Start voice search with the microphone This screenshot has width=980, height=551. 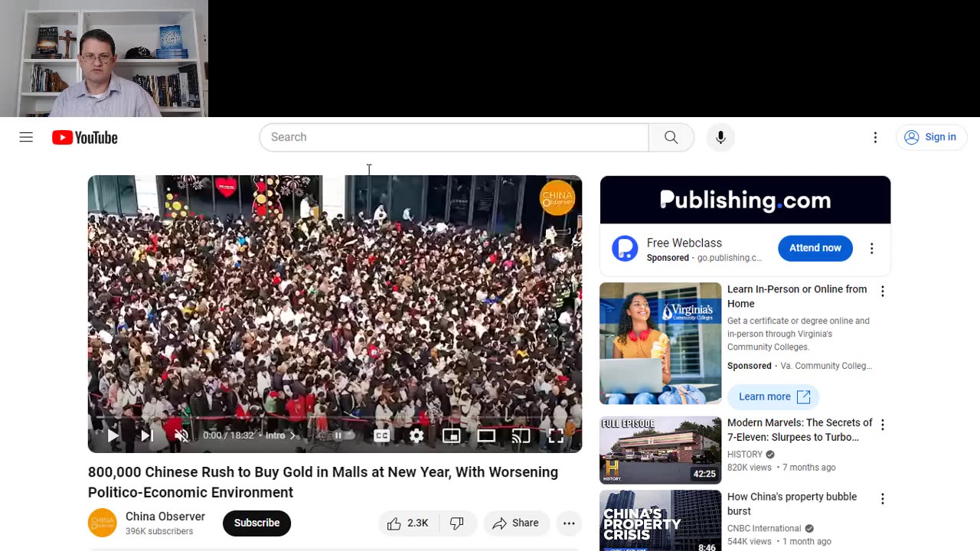coord(720,137)
